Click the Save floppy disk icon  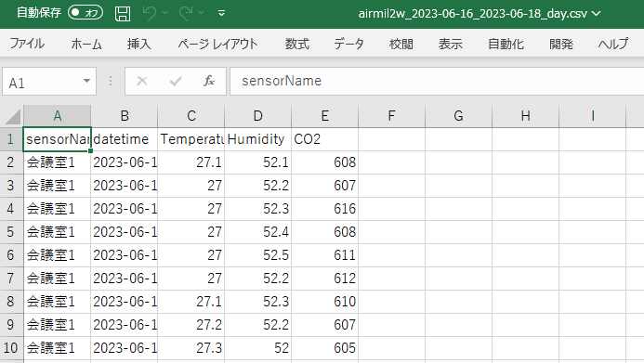coord(123,14)
